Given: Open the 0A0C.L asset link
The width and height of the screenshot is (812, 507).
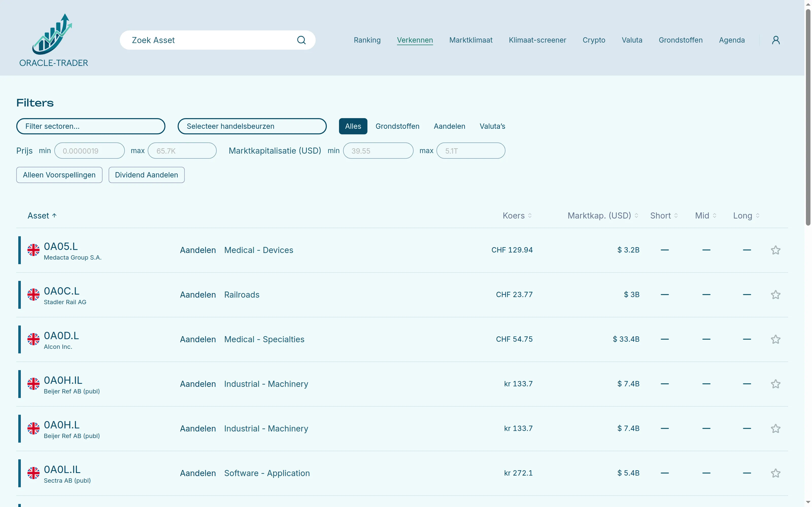Looking at the screenshot, I should [x=62, y=291].
